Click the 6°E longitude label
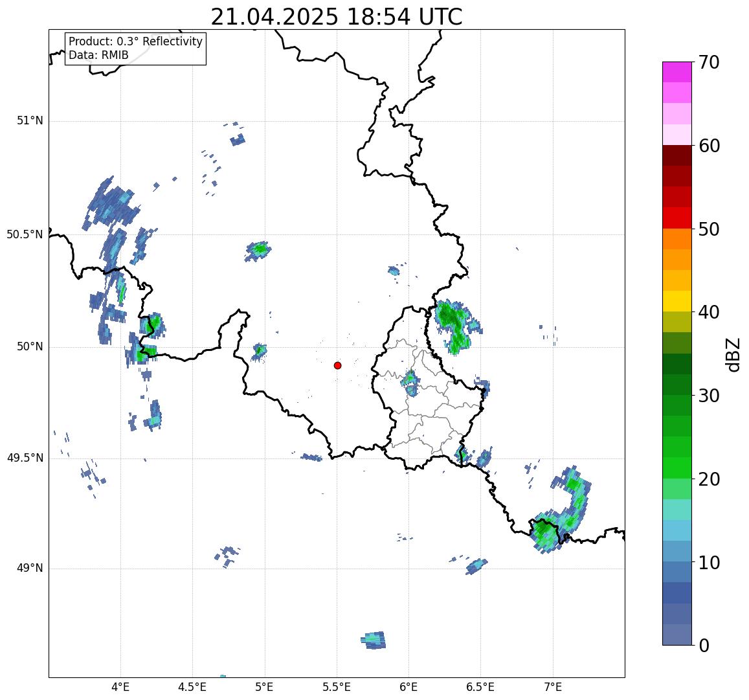 coord(409,688)
